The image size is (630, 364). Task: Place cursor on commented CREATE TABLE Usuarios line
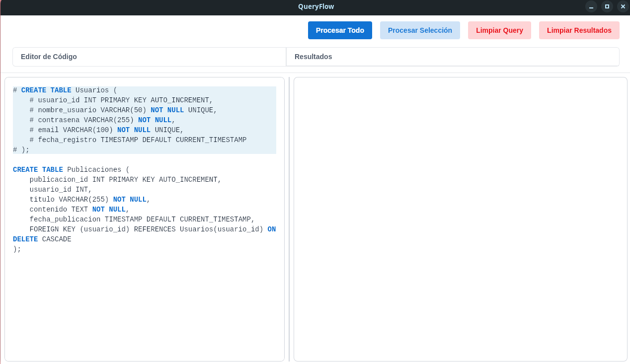(65, 90)
